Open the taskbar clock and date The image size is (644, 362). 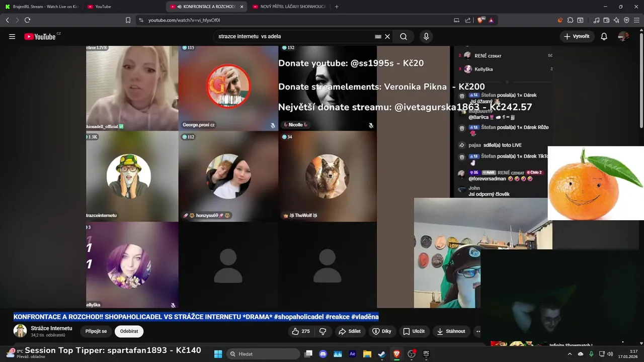coord(627,354)
